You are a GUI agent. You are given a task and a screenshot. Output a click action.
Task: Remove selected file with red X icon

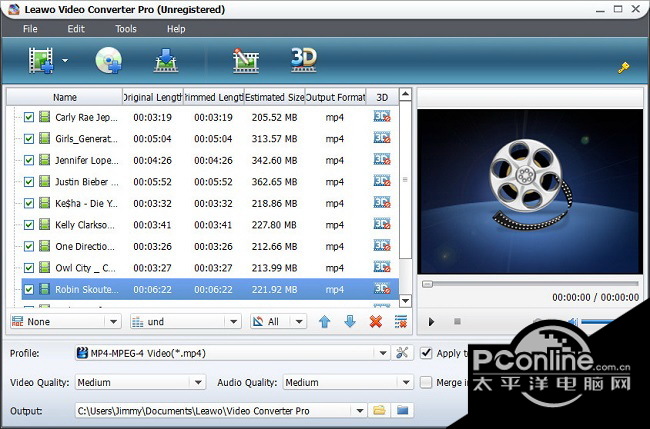(x=376, y=322)
